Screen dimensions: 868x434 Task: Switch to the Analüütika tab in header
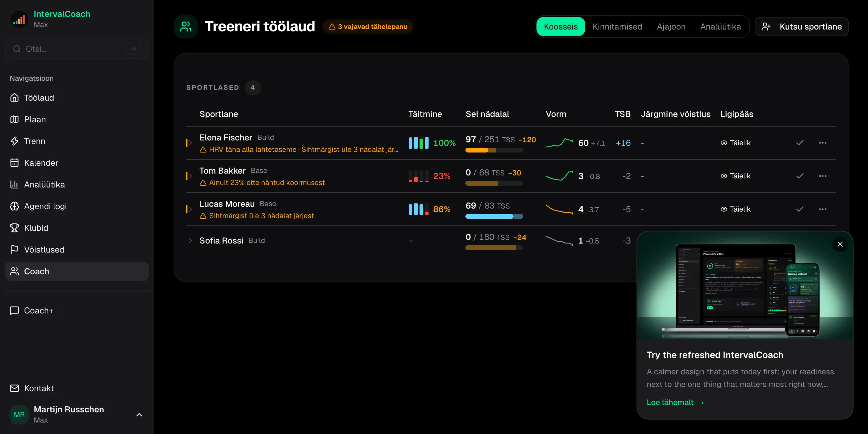720,27
